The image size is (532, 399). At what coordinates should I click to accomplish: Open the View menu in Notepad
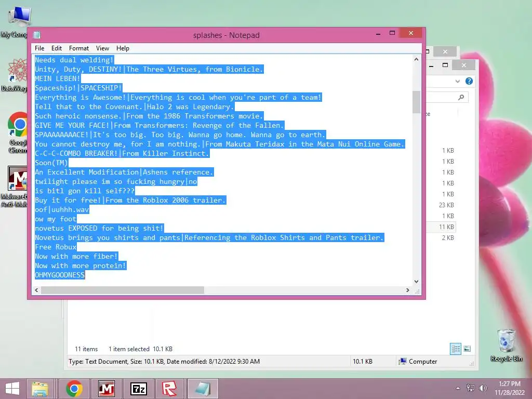click(102, 48)
